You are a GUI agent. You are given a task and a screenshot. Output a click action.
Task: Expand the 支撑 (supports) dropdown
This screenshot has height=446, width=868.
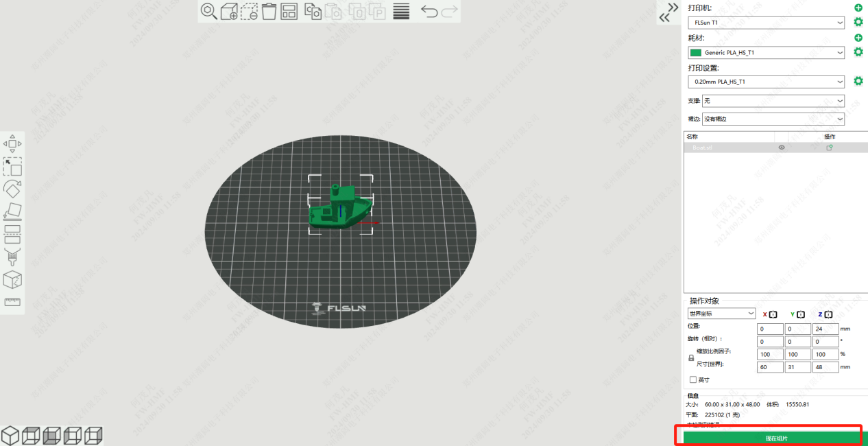(773, 101)
